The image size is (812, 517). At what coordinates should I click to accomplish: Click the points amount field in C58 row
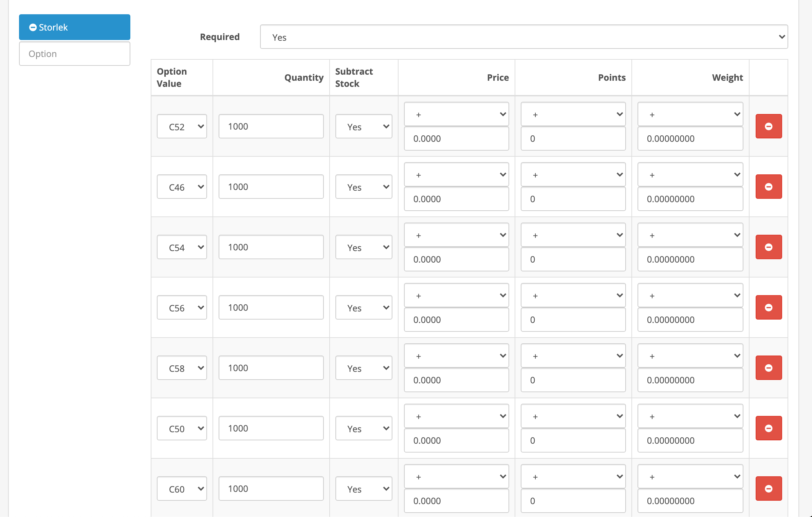click(573, 380)
